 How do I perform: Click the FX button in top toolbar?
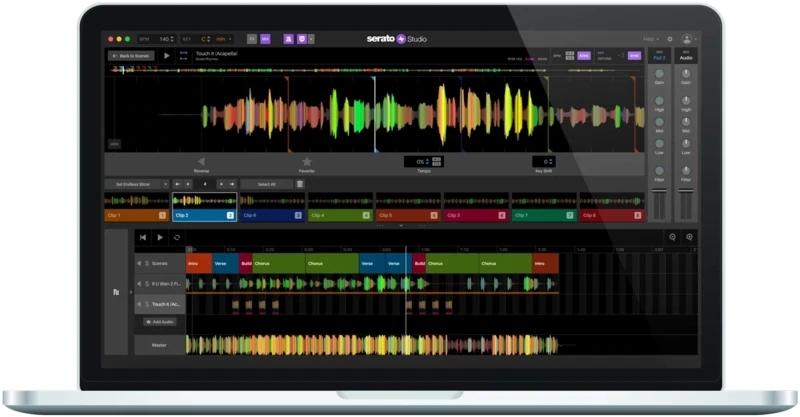(x=252, y=39)
